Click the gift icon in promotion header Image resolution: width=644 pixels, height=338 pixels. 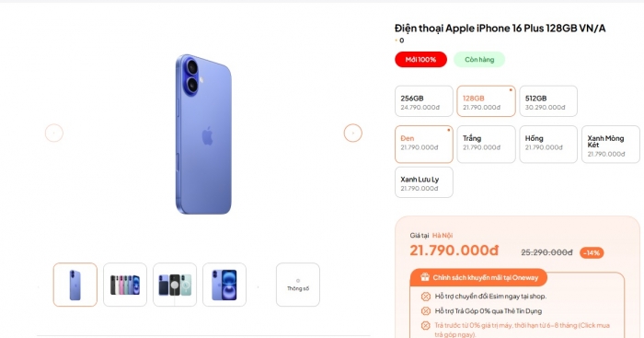coord(425,277)
